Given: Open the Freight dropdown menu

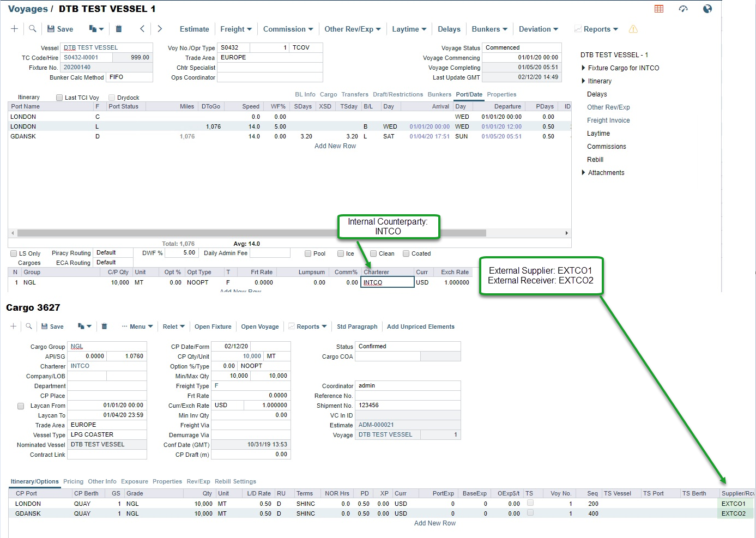Looking at the screenshot, I should click(x=236, y=29).
